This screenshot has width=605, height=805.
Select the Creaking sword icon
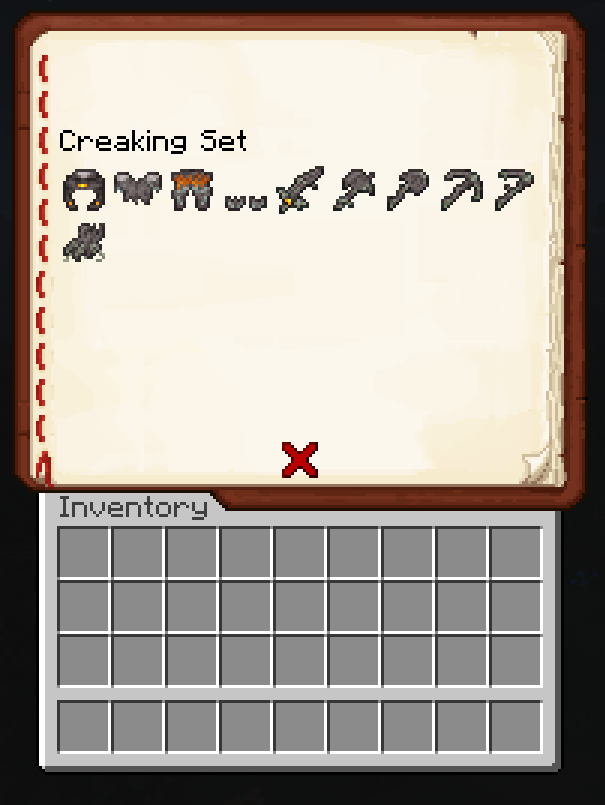[x=300, y=189]
